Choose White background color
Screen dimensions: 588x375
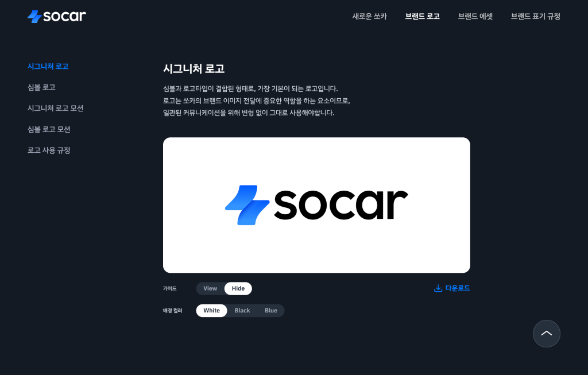[x=211, y=311]
